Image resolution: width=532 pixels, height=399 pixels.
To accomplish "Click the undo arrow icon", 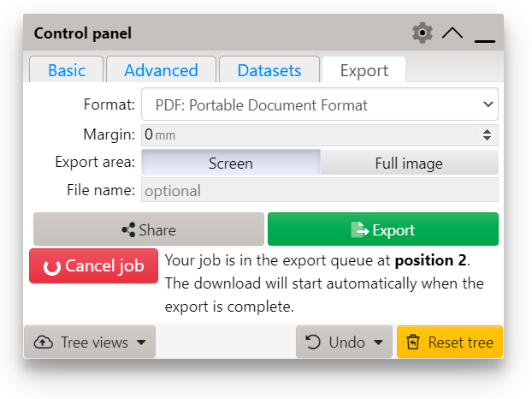I will click(x=314, y=342).
